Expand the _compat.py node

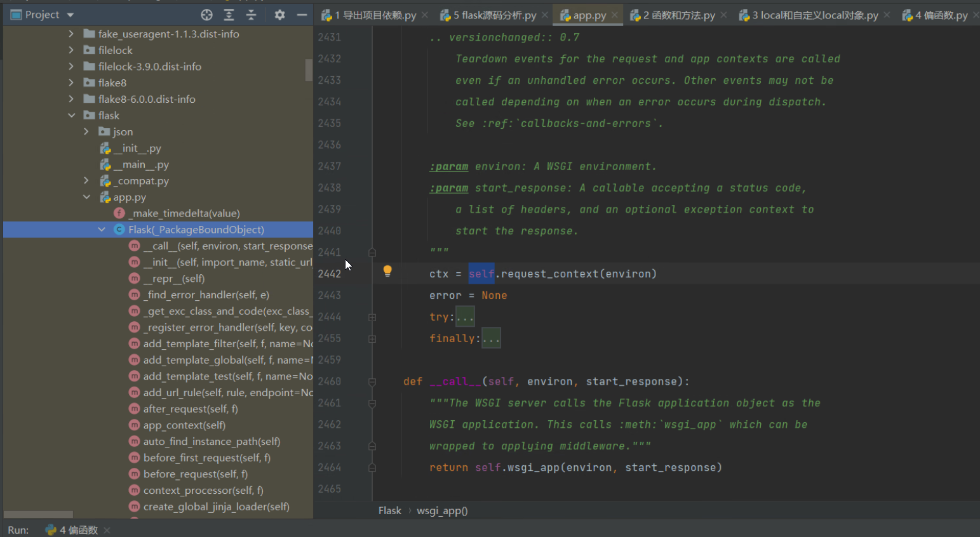tap(86, 181)
